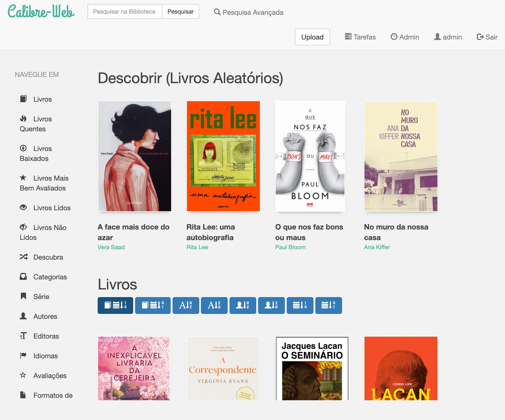Open Livros Lidos eye icon
Image resolution: width=505 pixels, height=420 pixels.
(23, 207)
